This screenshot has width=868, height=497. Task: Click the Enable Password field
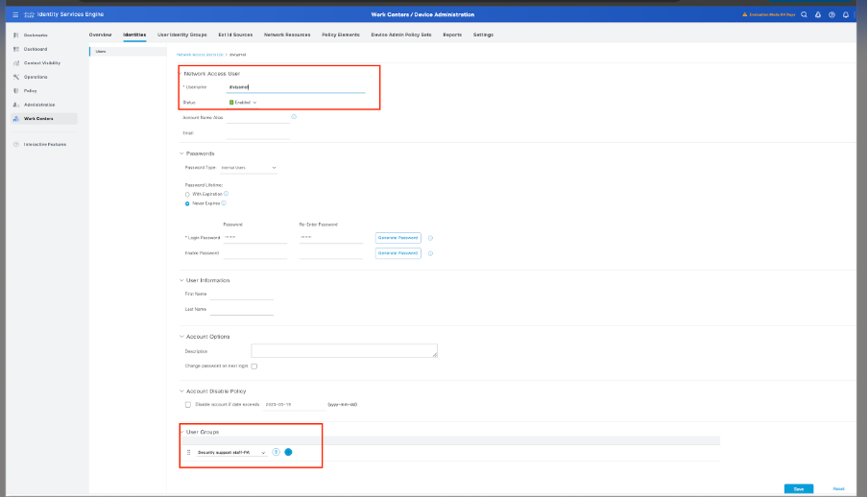(254, 253)
